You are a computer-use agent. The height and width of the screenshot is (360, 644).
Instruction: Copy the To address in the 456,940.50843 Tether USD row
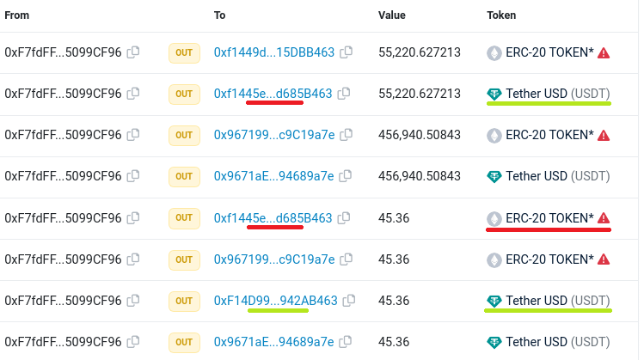(346, 176)
